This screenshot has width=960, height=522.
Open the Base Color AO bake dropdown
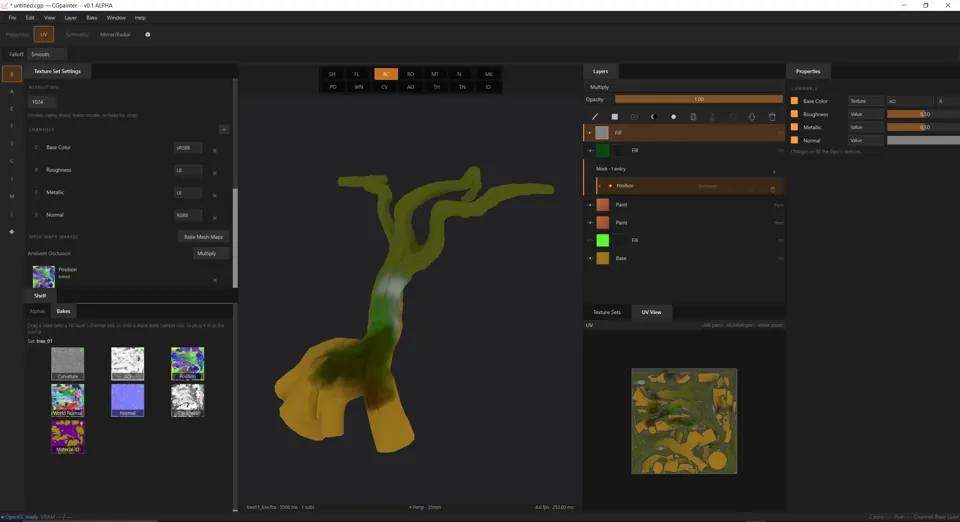[910, 101]
